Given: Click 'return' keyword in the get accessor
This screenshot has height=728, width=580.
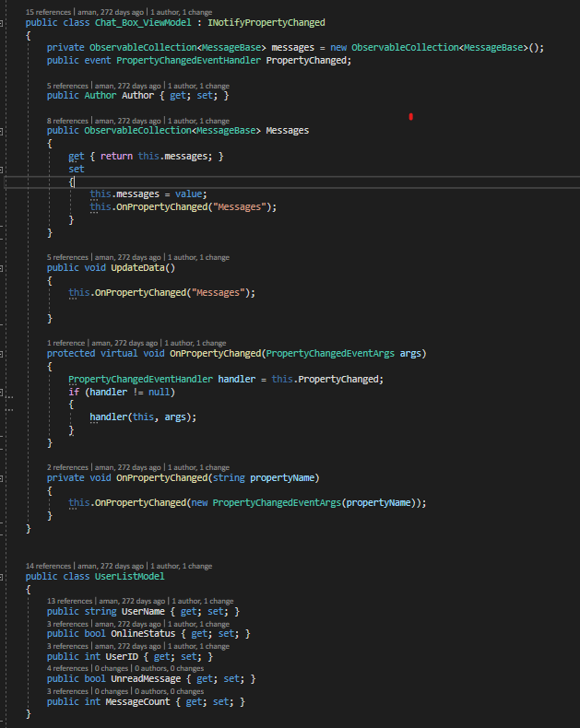Looking at the screenshot, I should [x=116, y=157].
